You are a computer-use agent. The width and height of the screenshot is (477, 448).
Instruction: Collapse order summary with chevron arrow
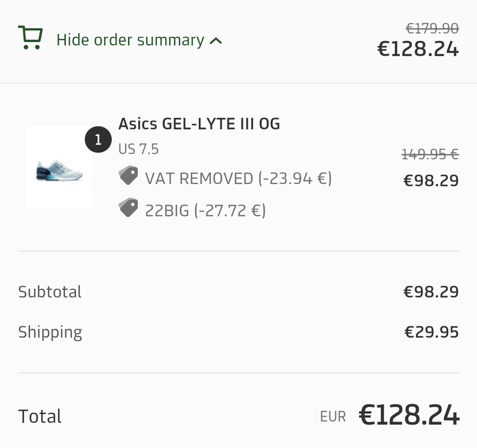point(216,40)
